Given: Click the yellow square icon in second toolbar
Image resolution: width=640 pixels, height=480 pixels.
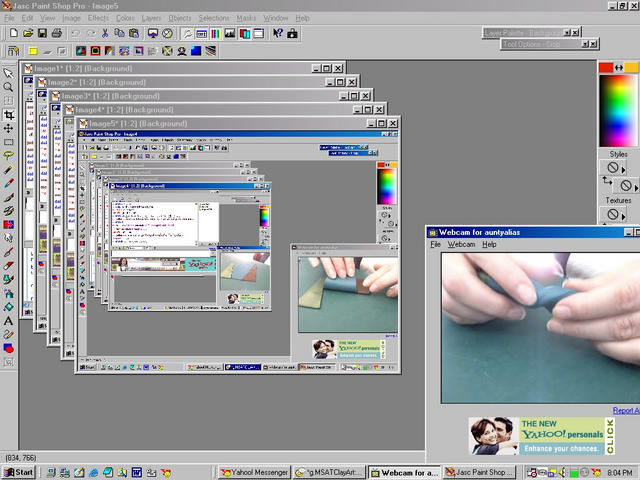Looking at the screenshot, I should (x=33, y=51).
